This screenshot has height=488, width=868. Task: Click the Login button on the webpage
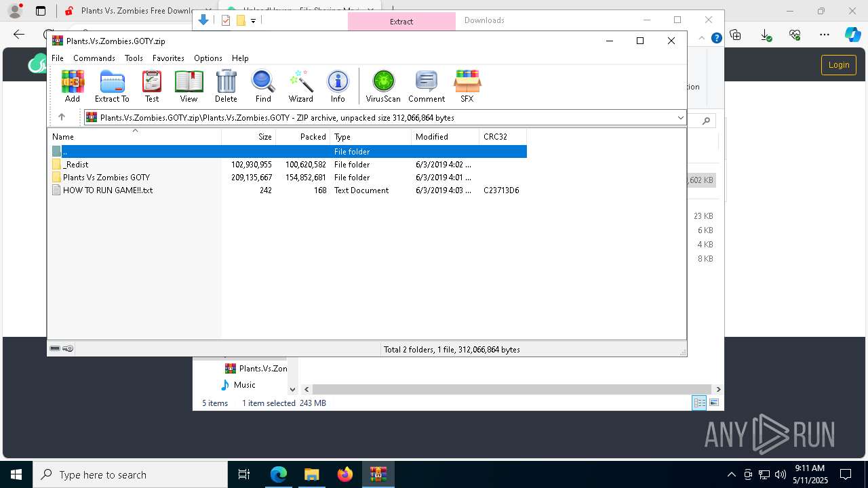pos(838,64)
